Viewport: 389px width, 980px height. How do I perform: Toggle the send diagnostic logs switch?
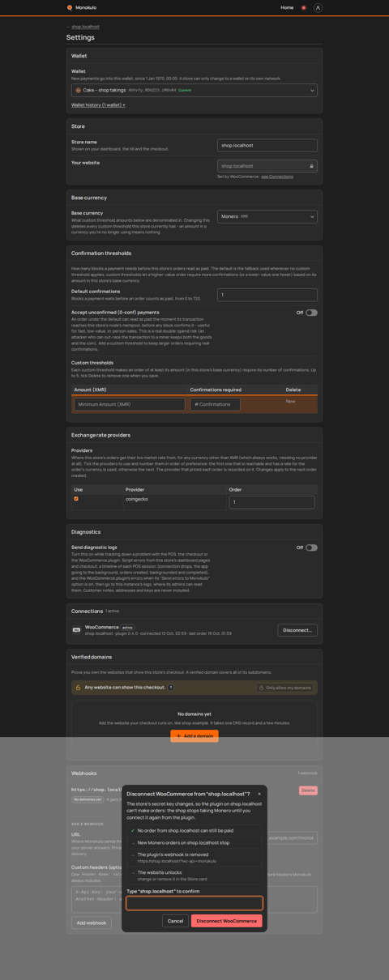311,548
